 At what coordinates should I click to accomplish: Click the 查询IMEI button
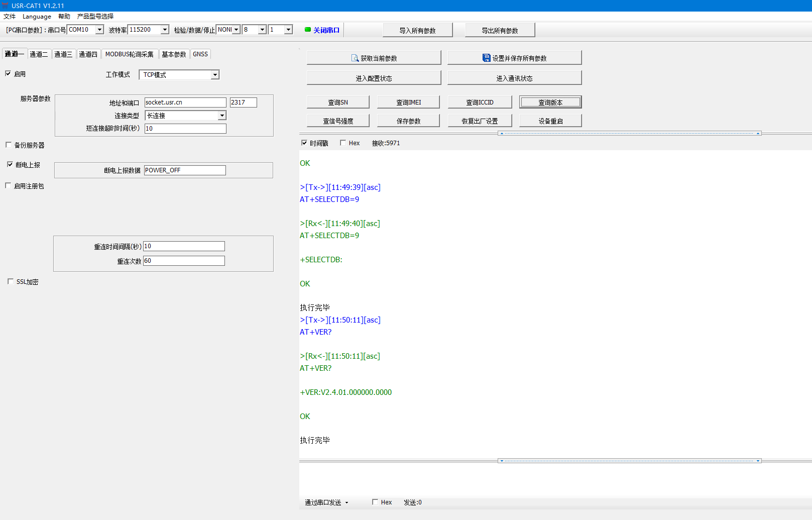408,102
